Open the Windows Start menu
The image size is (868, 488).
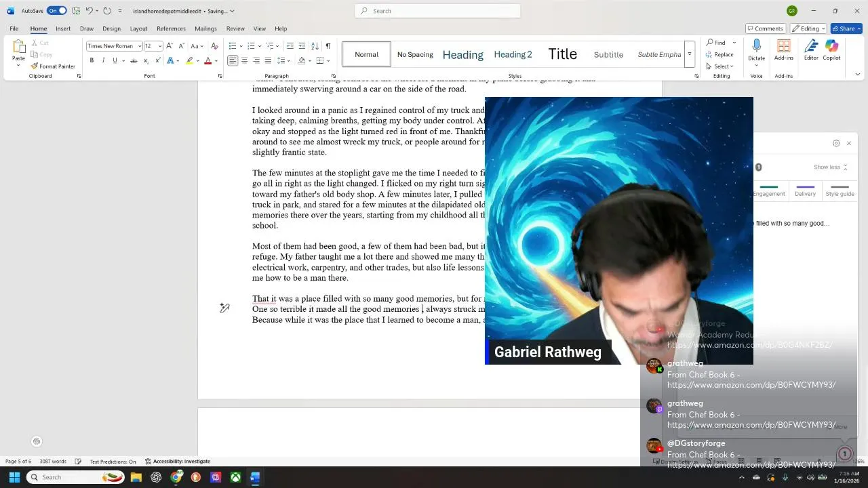point(14,477)
